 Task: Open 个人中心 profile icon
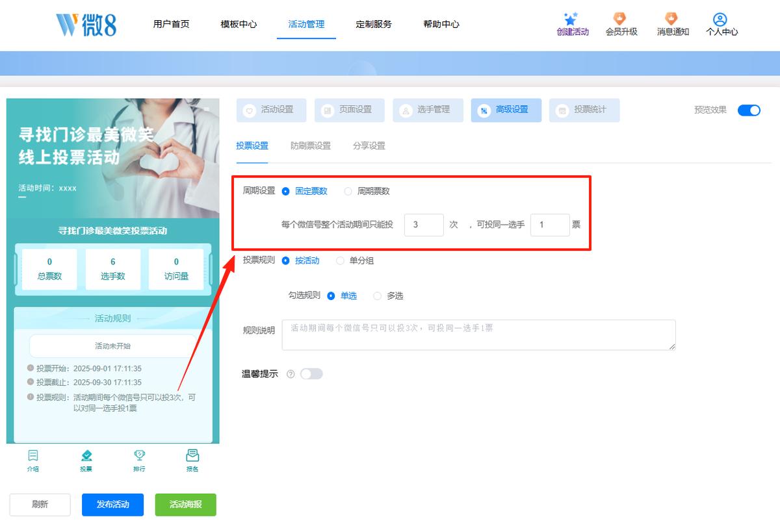tap(720, 19)
